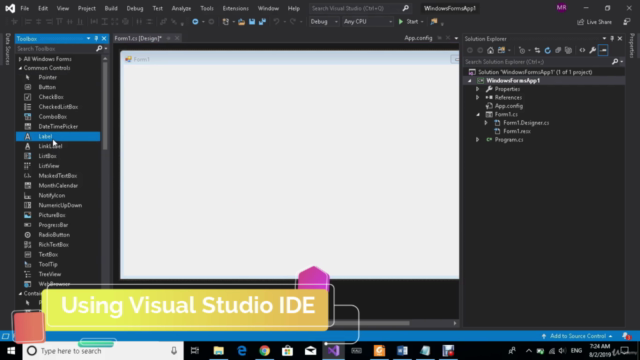Click the Search Solution Explorer field
This screenshot has height=360, width=640.
point(538,62)
